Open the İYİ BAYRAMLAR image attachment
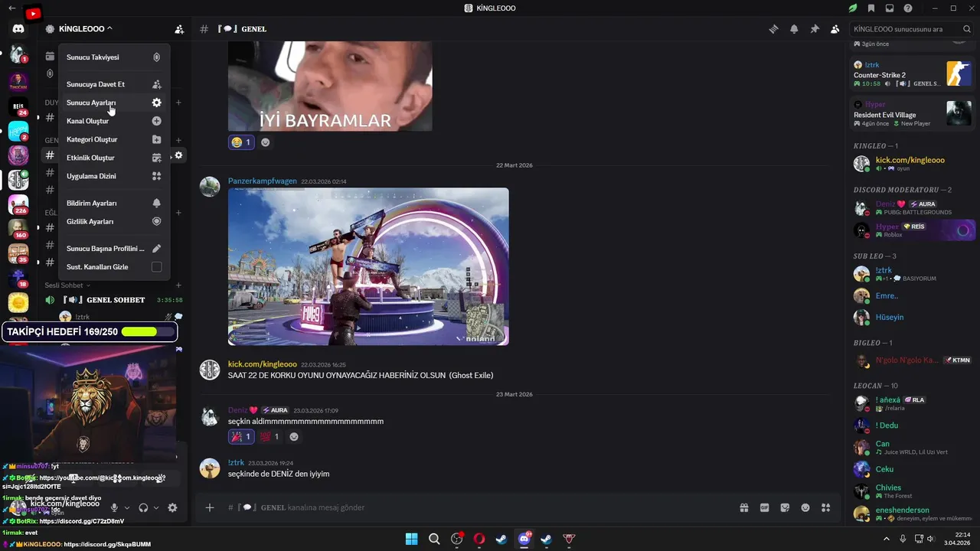The height and width of the screenshot is (551, 980). click(x=330, y=86)
